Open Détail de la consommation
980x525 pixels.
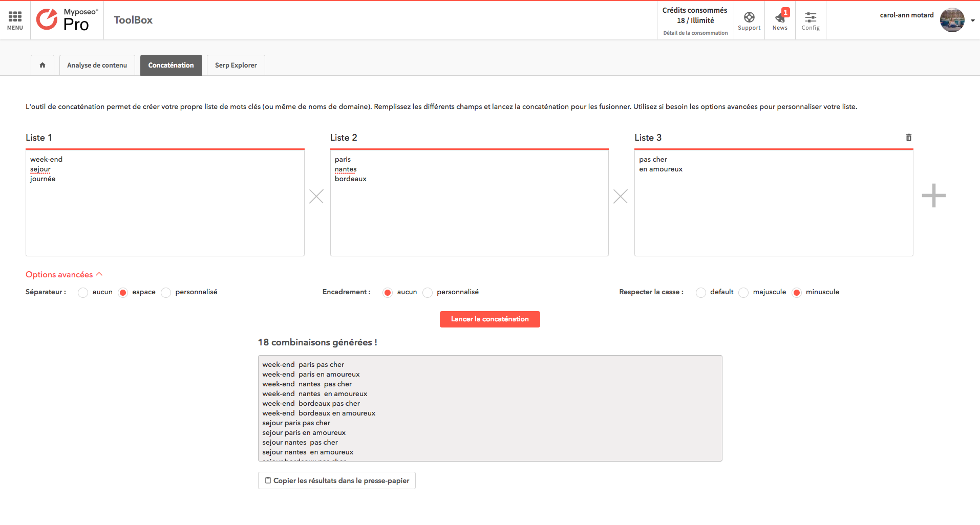click(x=695, y=32)
